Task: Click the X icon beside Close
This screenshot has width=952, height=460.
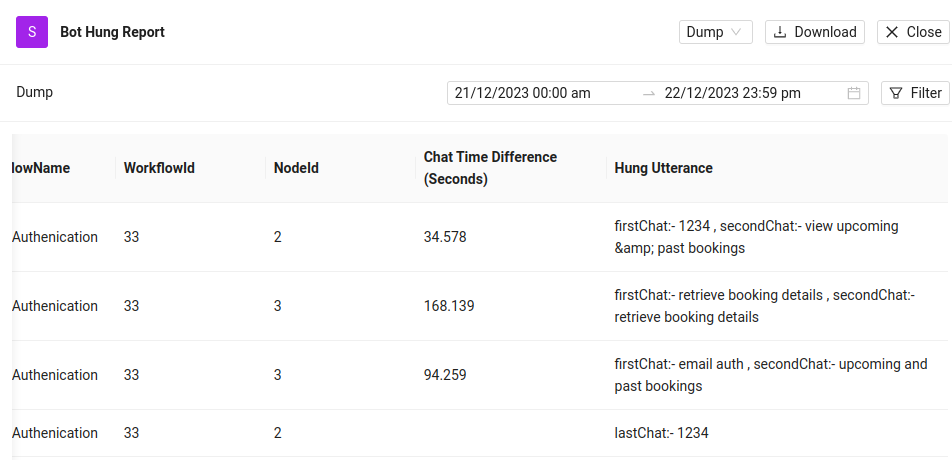Action: [892, 32]
